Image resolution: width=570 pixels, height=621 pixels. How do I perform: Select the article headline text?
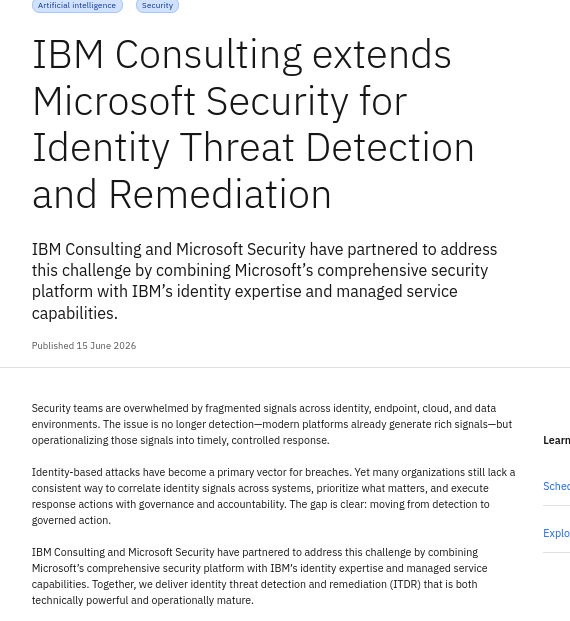pos(253,124)
